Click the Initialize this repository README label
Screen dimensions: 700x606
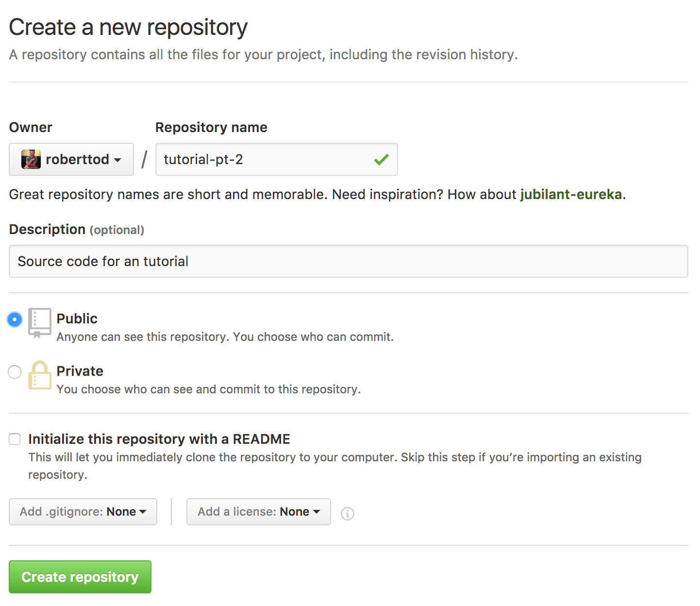(x=159, y=439)
